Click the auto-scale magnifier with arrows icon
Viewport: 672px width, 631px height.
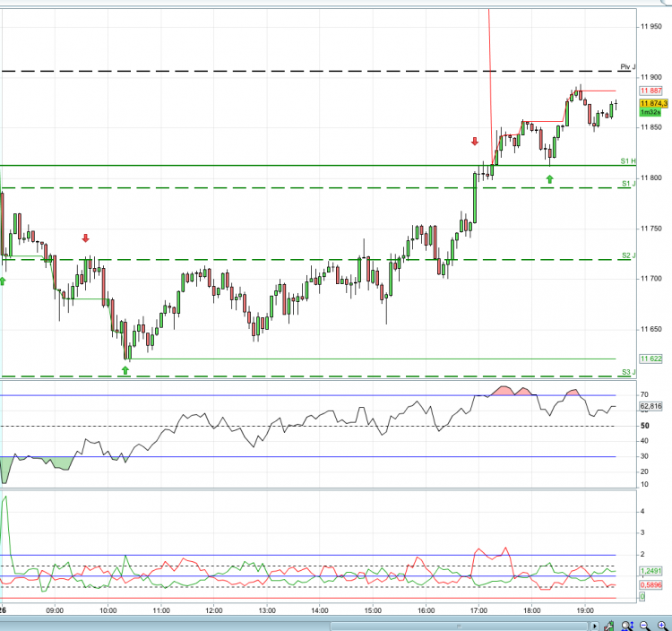627,626
